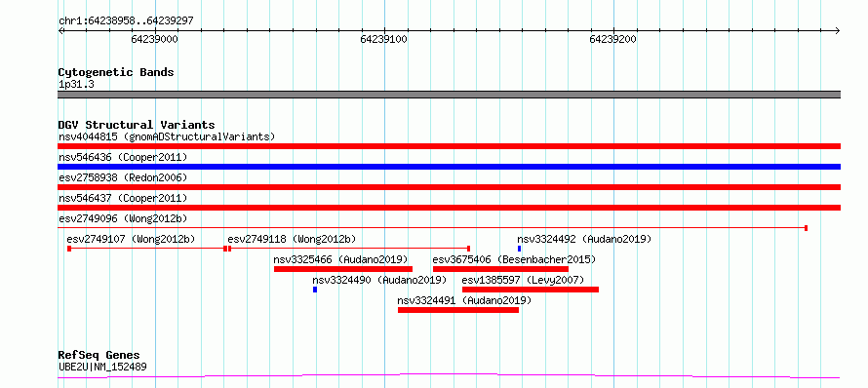
Task: Click the nsv546436 (Cooper2011) label
Action: pyautogui.click(x=123, y=157)
